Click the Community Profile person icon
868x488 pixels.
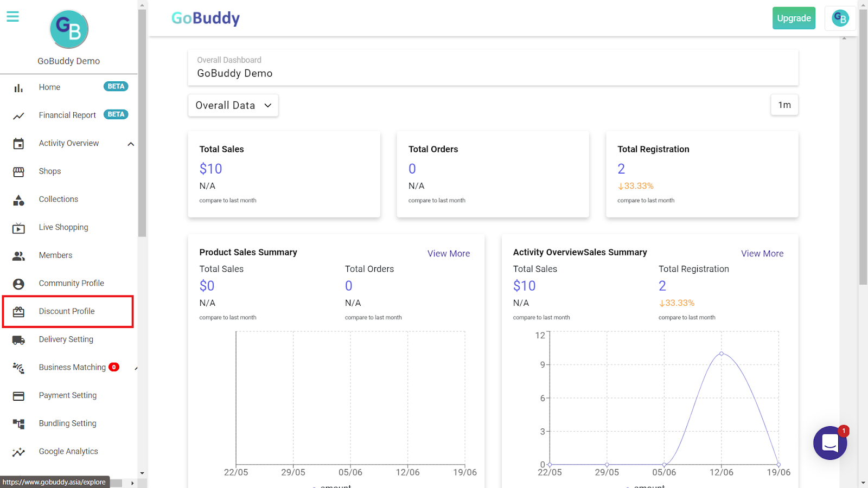(18, 284)
